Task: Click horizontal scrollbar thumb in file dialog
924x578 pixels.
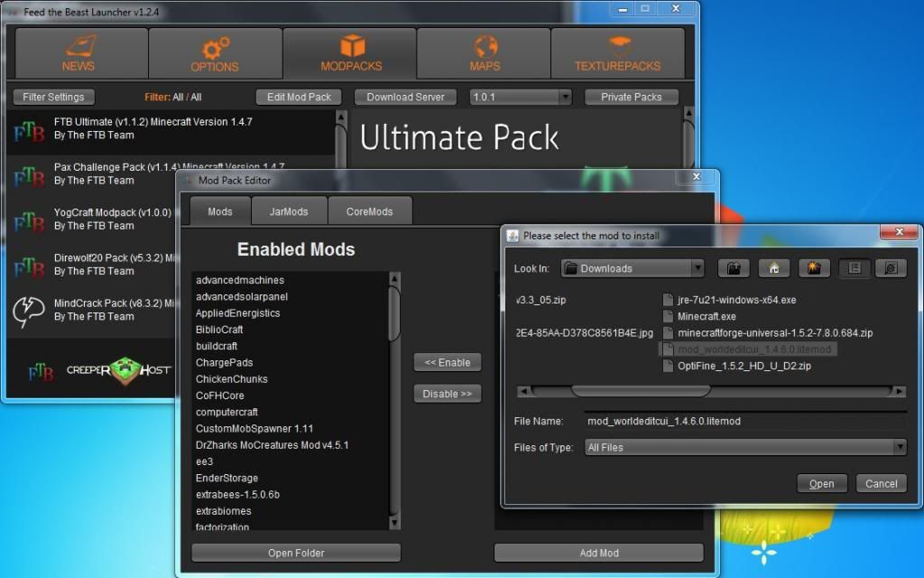Action: tap(641, 391)
